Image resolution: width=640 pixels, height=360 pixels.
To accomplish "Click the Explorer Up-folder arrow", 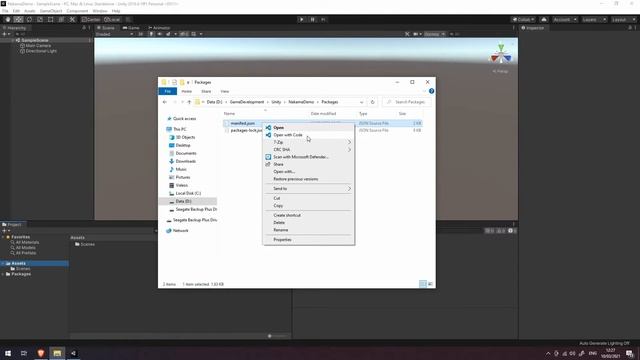I will tap(189, 102).
